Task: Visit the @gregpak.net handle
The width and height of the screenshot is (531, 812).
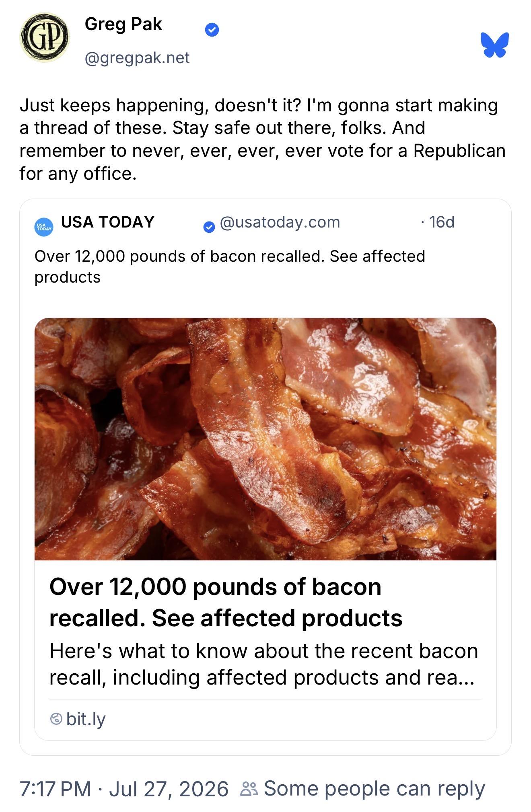Action: pyautogui.click(x=137, y=58)
